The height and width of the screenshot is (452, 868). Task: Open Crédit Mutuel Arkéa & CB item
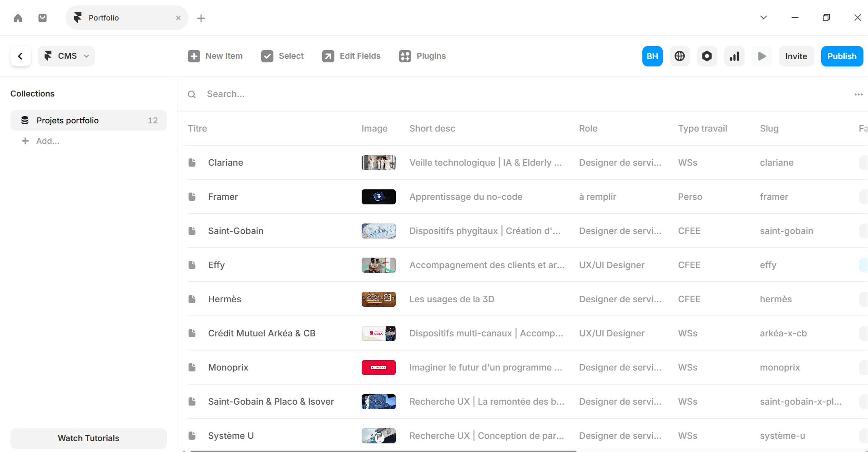(x=262, y=333)
